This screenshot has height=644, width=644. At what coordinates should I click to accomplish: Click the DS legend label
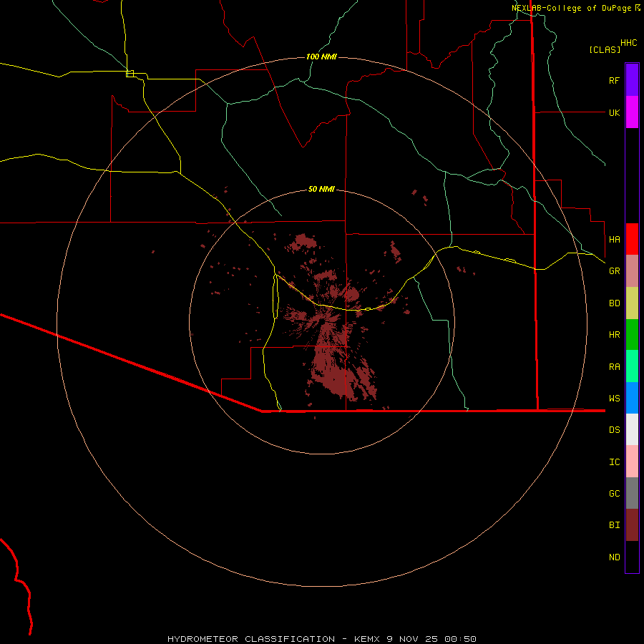(614, 430)
